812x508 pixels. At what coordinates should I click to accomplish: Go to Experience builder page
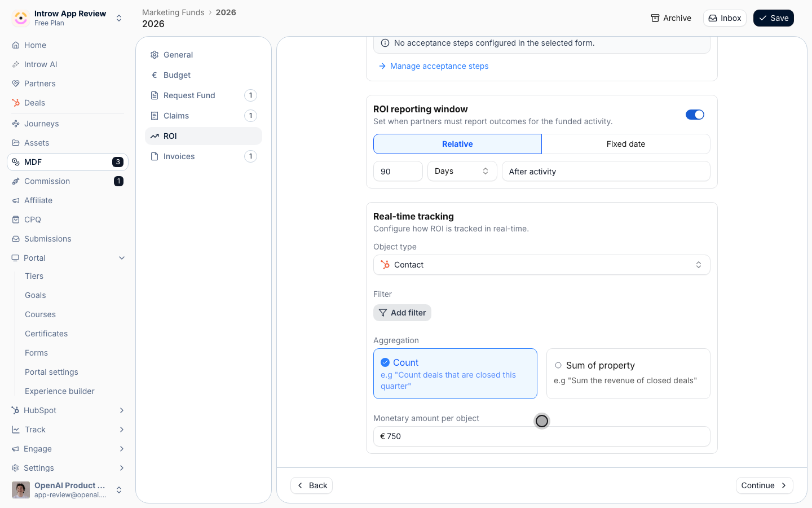point(60,391)
